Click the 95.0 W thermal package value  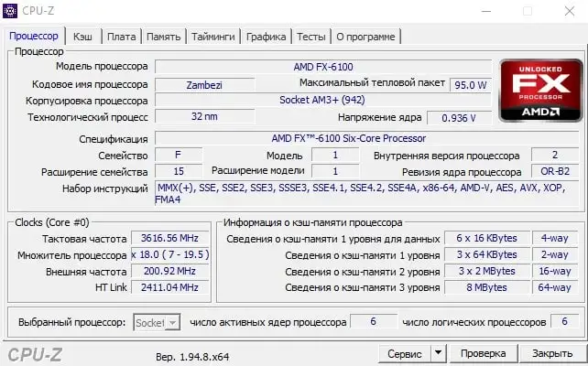[471, 85]
